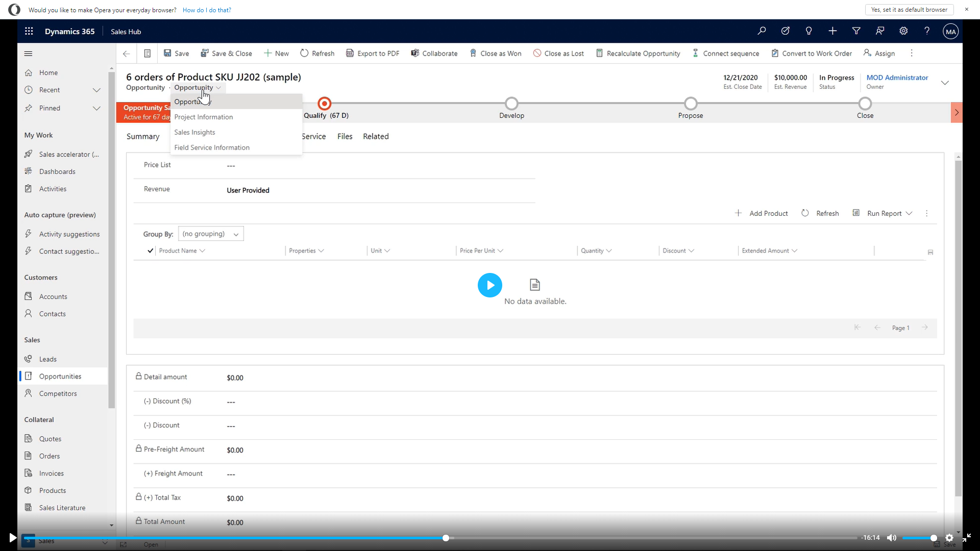Select the Develop stage circle
The width and height of the screenshot is (980, 551).
(511, 104)
